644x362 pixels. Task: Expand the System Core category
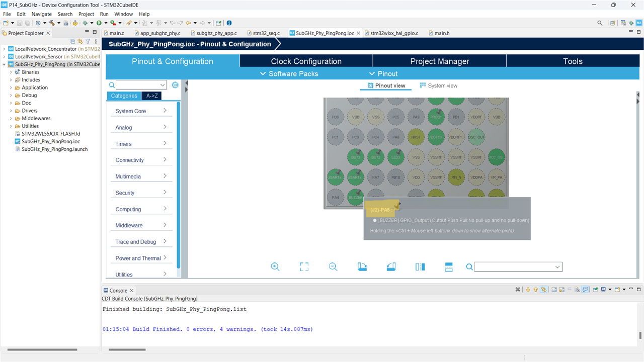(141, 111)
